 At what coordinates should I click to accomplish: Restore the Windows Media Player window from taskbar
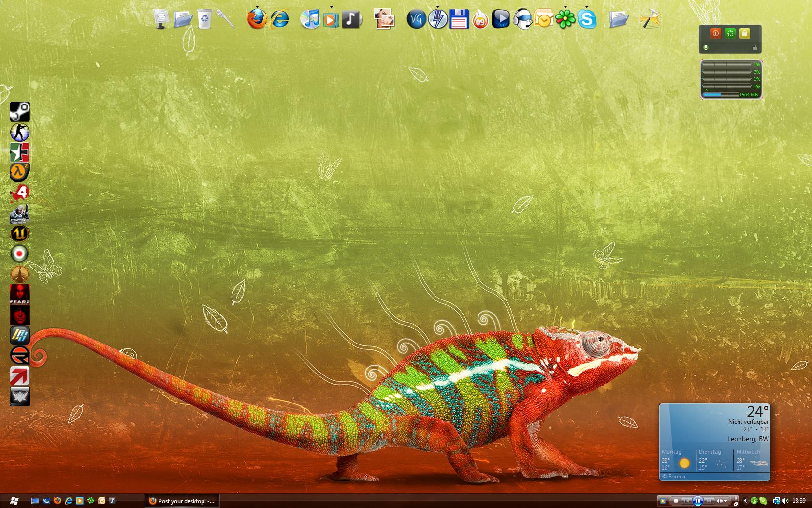736,504
